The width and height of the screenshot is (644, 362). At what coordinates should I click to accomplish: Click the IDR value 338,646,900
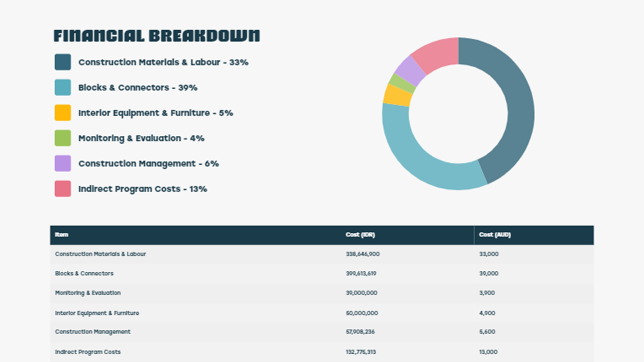point(363,254)
